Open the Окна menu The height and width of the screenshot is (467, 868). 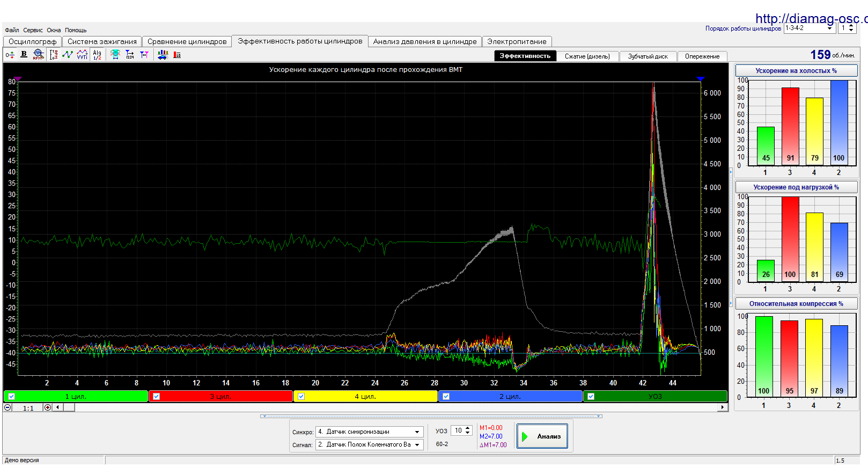point(54,30)
